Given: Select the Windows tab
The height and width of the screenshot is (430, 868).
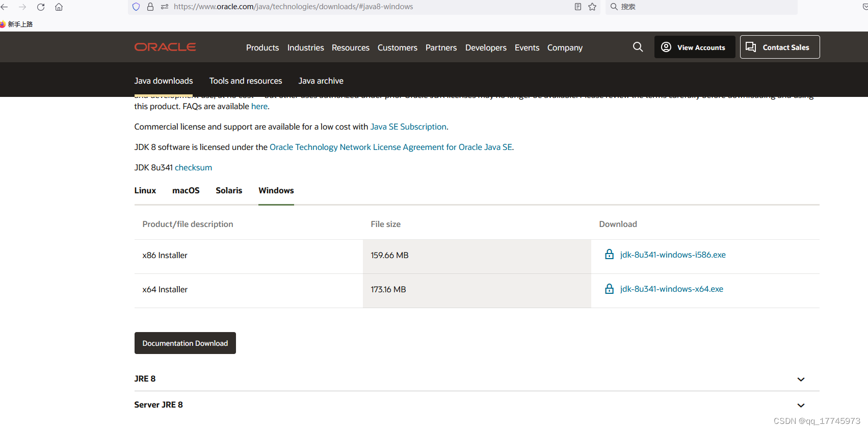Looking at the screenshot, I should pyautogui.click(x=276, y=190).
